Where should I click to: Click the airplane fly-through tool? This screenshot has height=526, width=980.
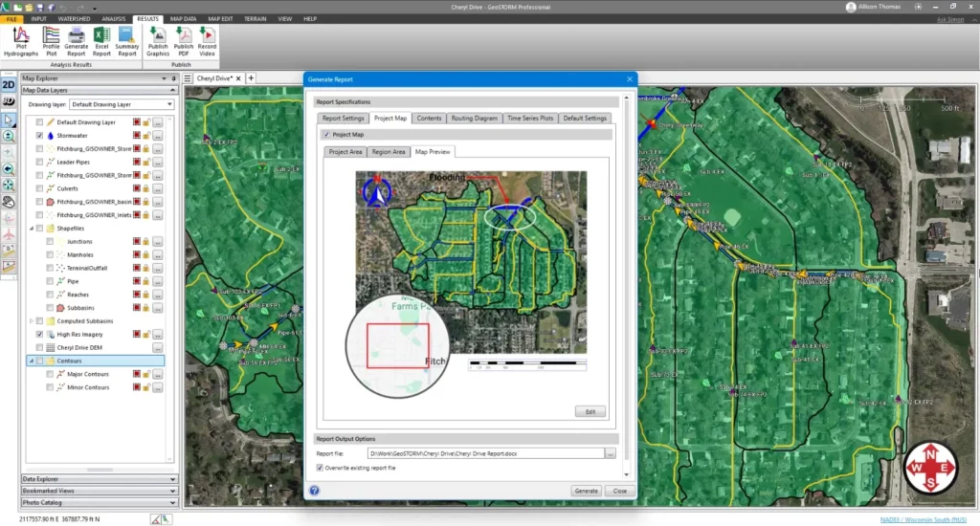[x=9, y=234]
